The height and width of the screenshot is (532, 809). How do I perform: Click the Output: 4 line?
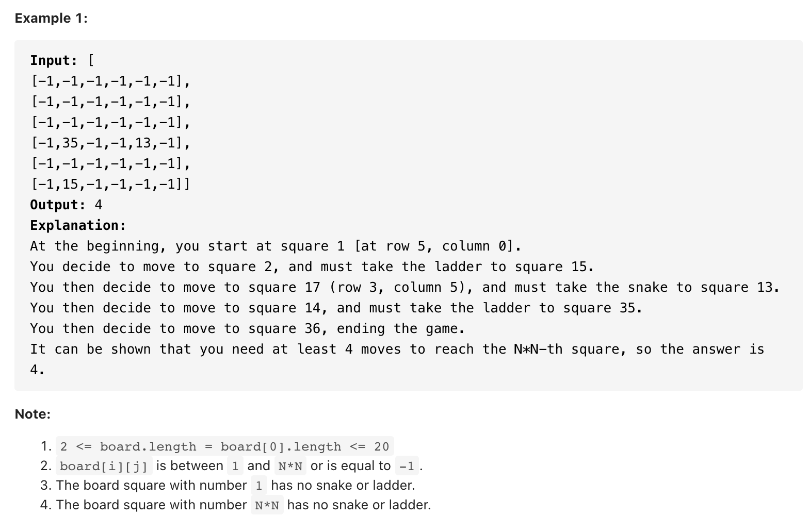click(66, 205)
